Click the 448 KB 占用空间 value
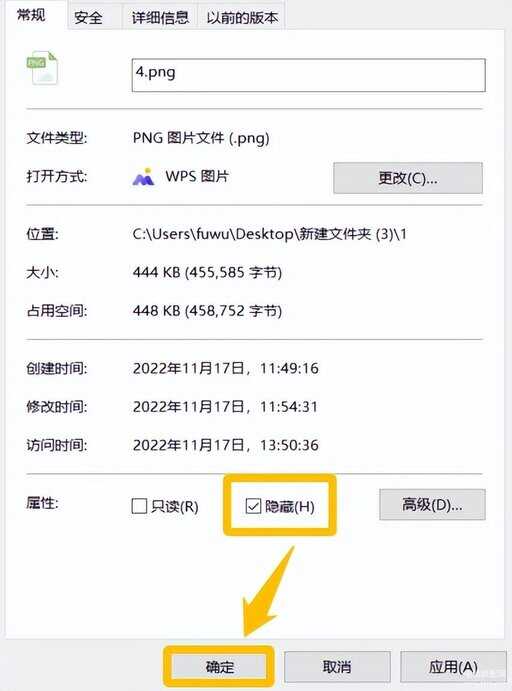The image size is (512, 691). pos(207,311)
